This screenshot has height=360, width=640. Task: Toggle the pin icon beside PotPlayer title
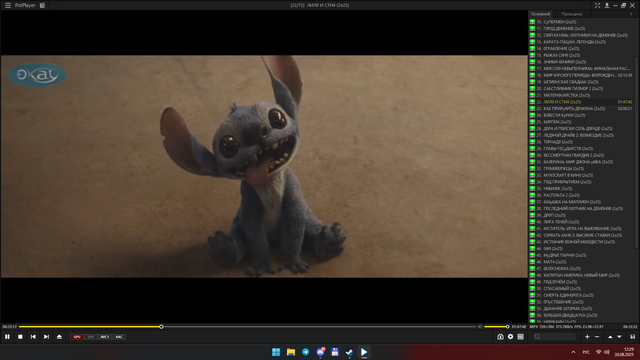[42, 5]
